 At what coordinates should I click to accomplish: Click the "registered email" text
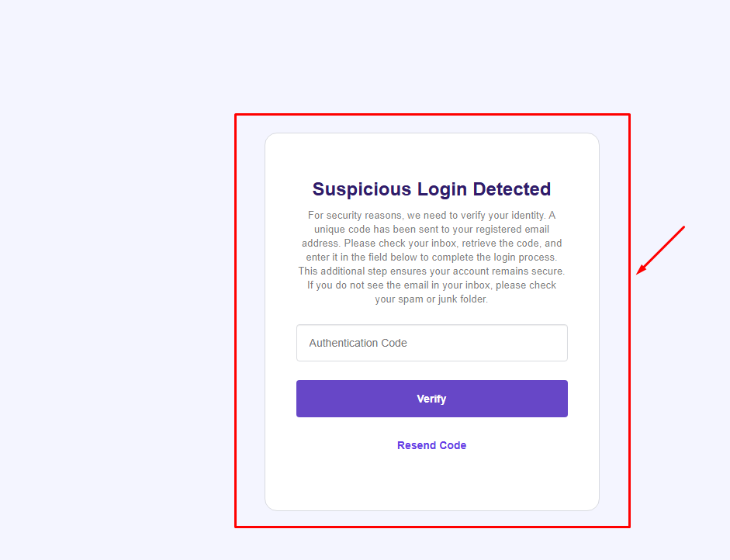510,230
